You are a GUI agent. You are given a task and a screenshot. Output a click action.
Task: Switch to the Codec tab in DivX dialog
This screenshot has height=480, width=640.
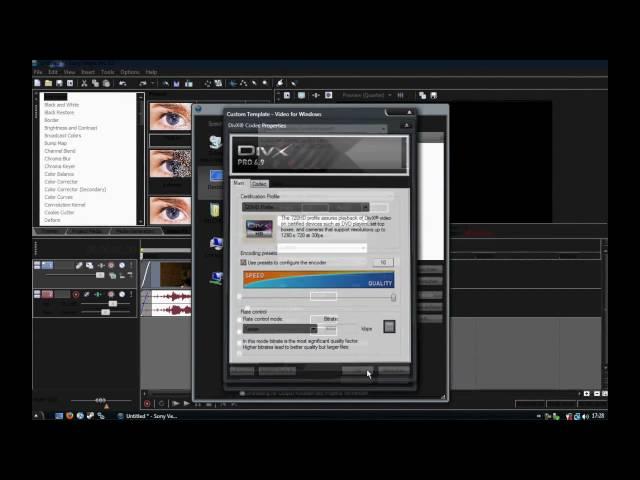[x=259, y=184]
